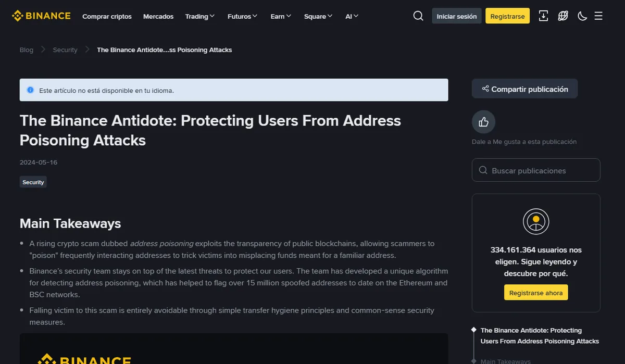Click the article date 2024-05-16
625x364 pixels.
[x=39, y=162]
